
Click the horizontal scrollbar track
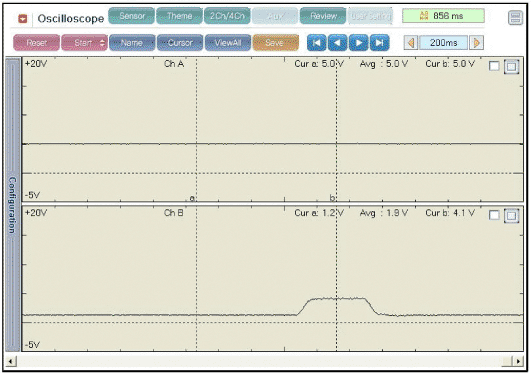[x=264, y=361]
